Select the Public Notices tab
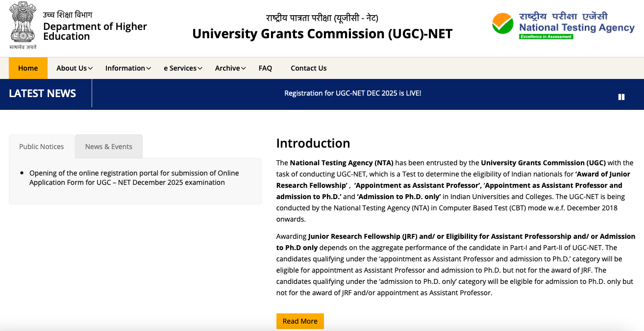The width and height of the screenshot is (644, 331). pos(42,147)
